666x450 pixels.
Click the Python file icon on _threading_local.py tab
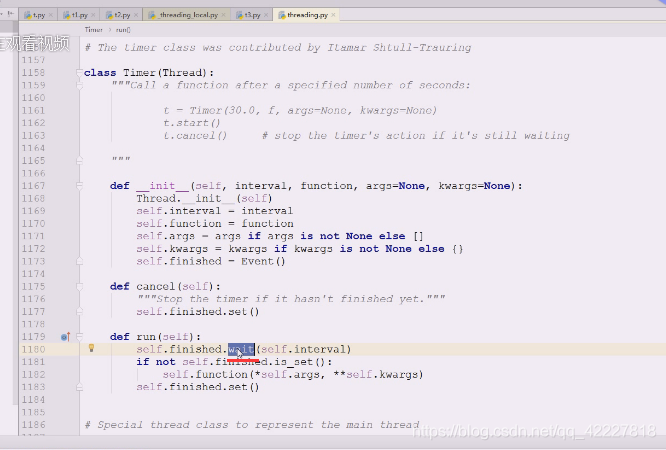[152, 15]
